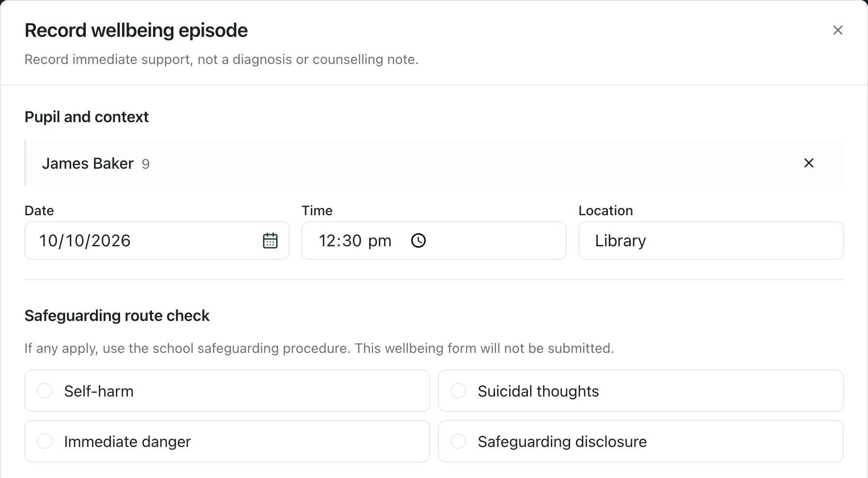This screenshot has width=868, height=478.
Task: Select the Suicidal thoughts option
Action: tap(640, 391)
